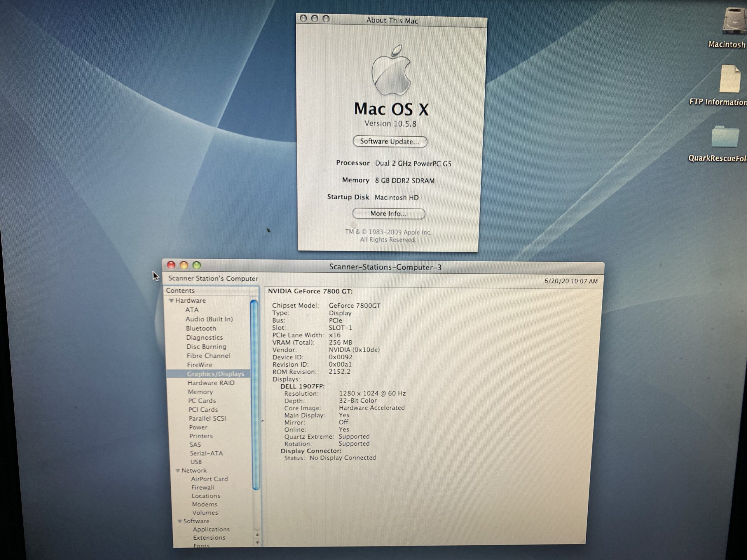
Task: Select Firewall under Network
Action: pos(203,487)
